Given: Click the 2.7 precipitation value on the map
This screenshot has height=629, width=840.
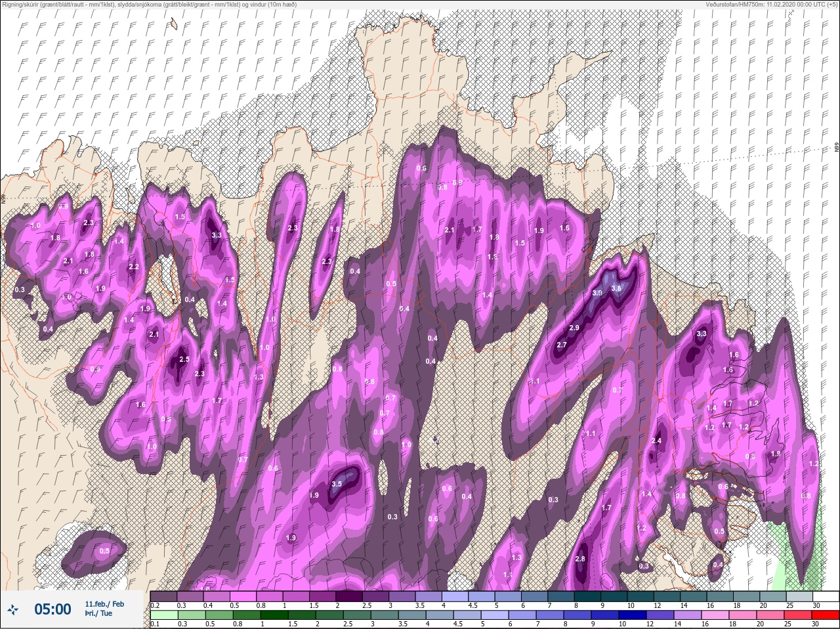Looking at the screenshot, I should point(561,345).
